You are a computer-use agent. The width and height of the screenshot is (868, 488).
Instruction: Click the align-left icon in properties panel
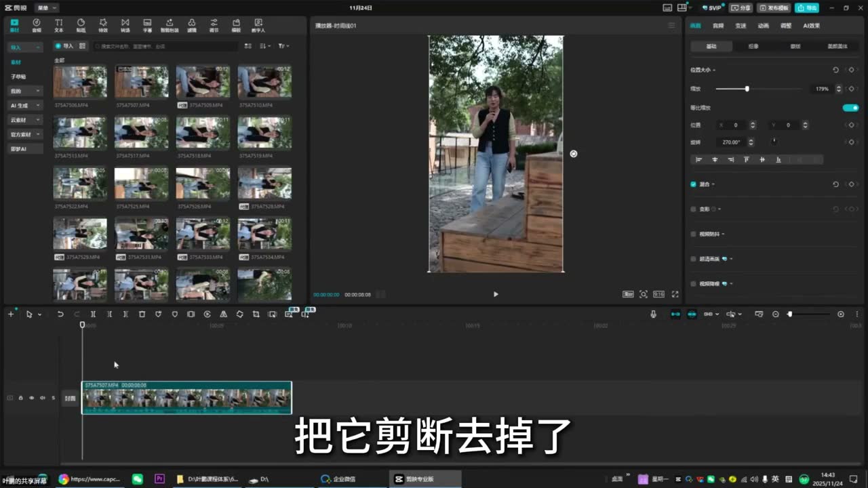(x=698, y=160)
